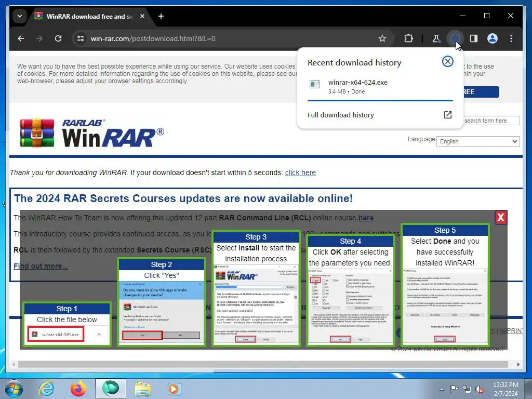This screenshot has height=399, width=532.
Task: Open Action Center flag icon
Action: 454,389
